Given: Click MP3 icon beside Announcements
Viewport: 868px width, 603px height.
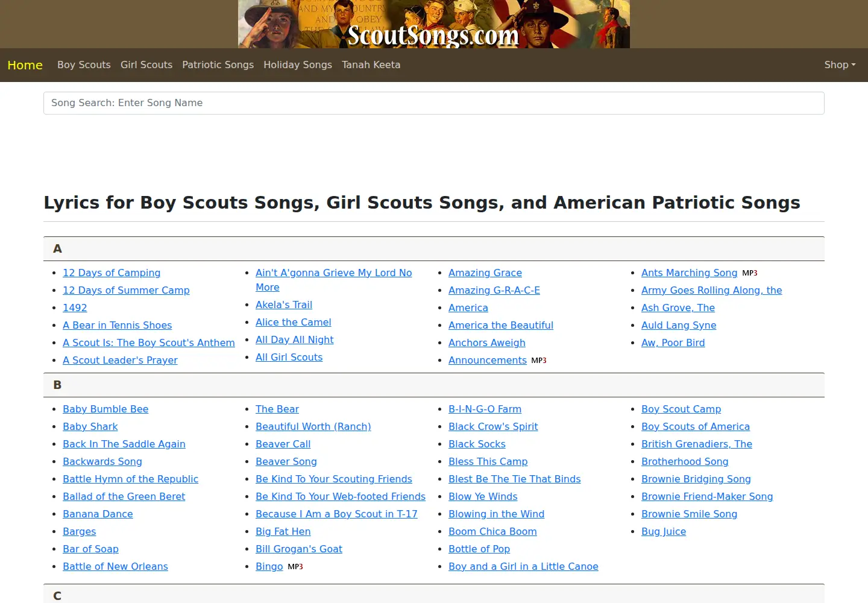Looking at the screenshot, I should (539, 361).
